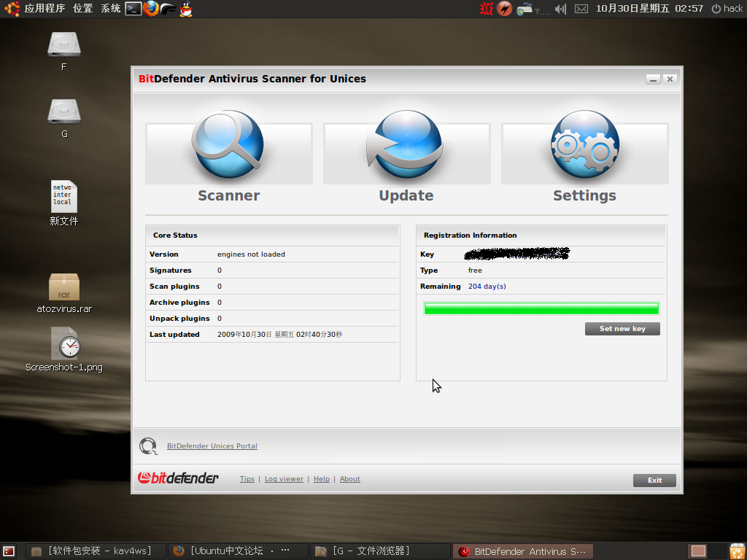Click the red lightning bolt tray icon
This screenshot has height=560, width=747.
pos(505,9)
